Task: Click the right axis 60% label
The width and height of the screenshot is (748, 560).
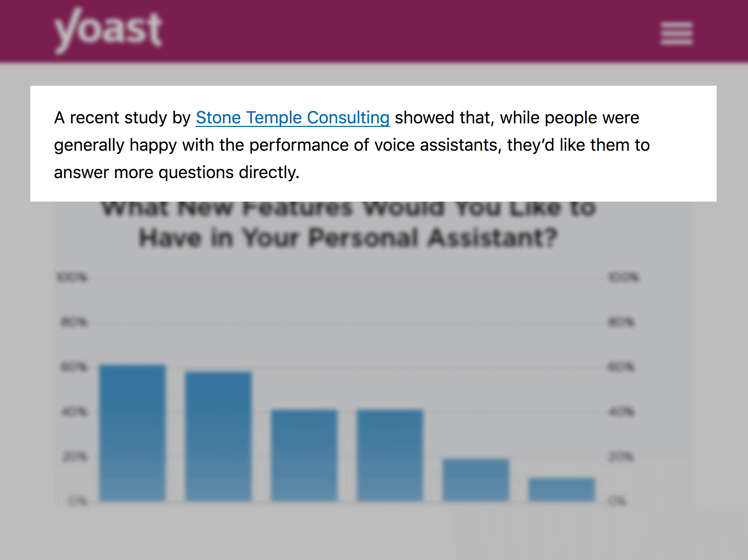Action: tap(621, 367)
